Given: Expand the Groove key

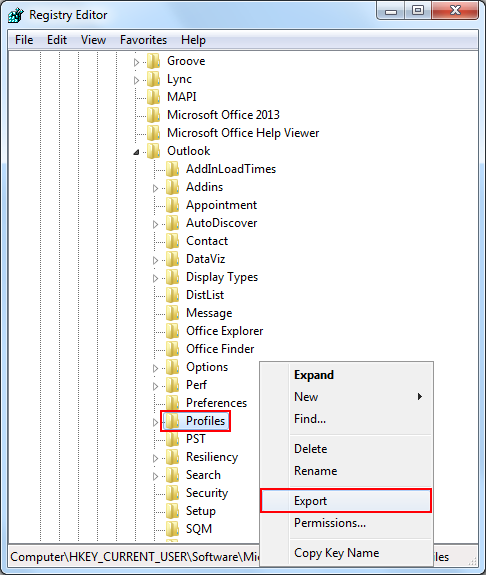Looking at the screenshot, I should click(136, 62).
